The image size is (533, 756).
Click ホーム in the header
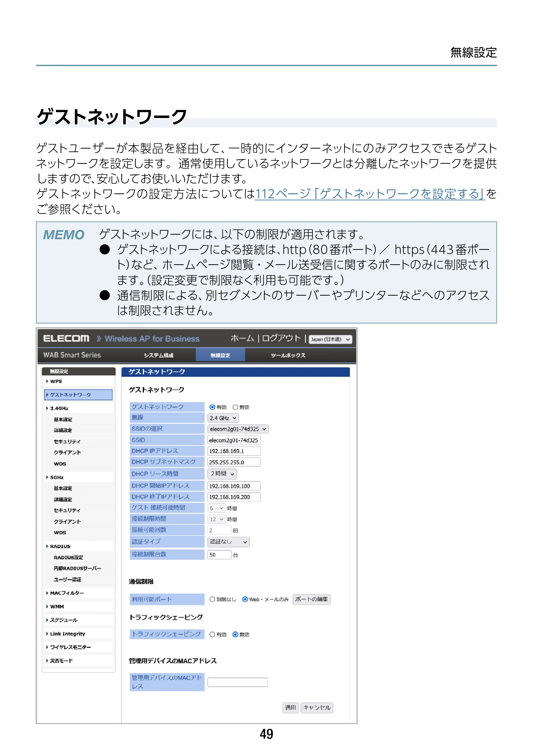coord(242,338)
